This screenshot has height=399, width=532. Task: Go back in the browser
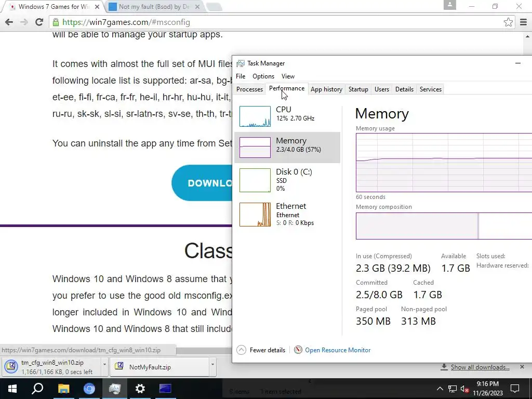tap(9, 22)
